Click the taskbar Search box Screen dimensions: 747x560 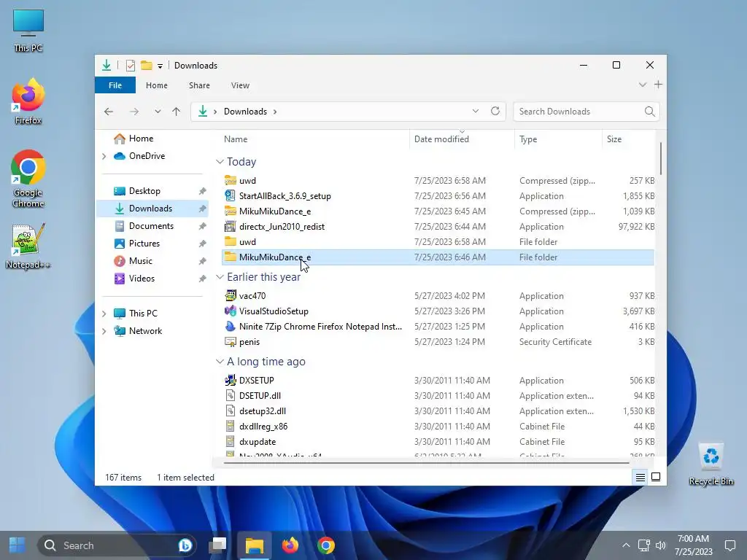117,545
